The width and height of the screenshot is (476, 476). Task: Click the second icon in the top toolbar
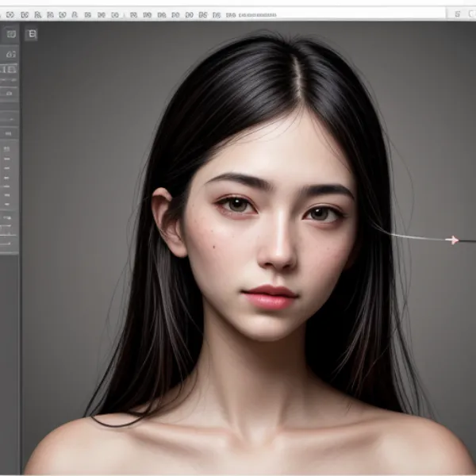coord(24,14)
